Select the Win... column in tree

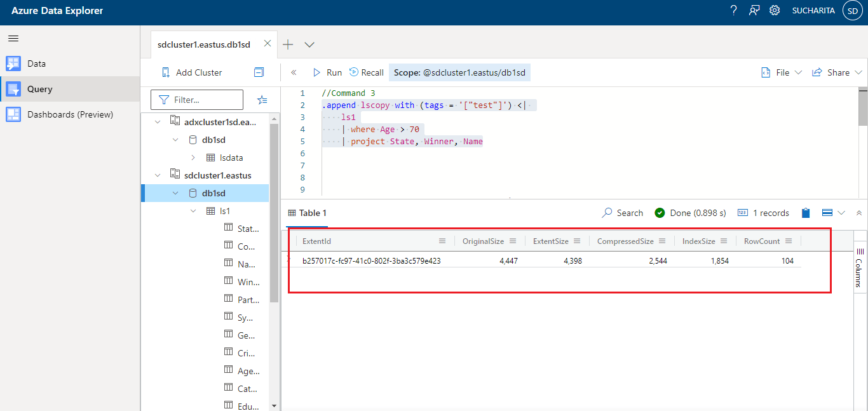(248, 282)
